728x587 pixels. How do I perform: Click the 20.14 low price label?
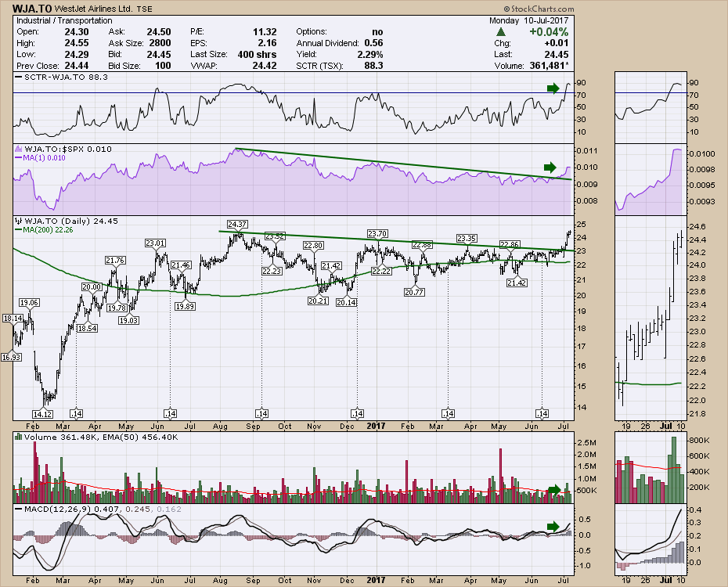[x=346, y=302]
